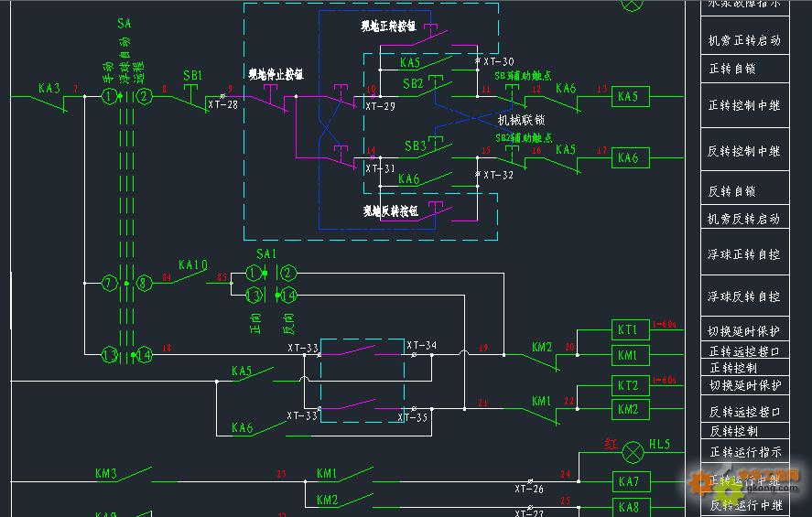This screenshot has width=812, height=517.
Task: Click the XT-28 terminal label
Action: (222, 104)
